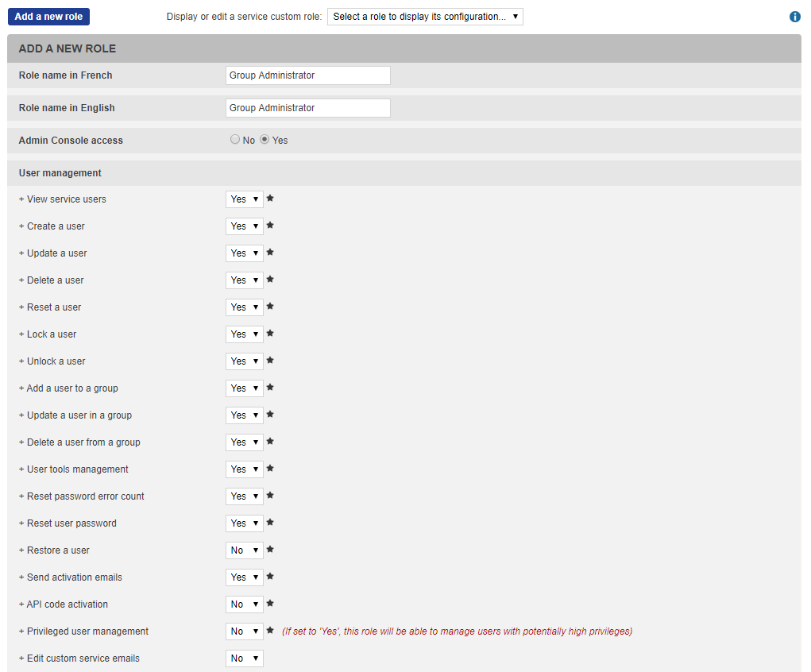Click the star icon next to User tools management

270,469
